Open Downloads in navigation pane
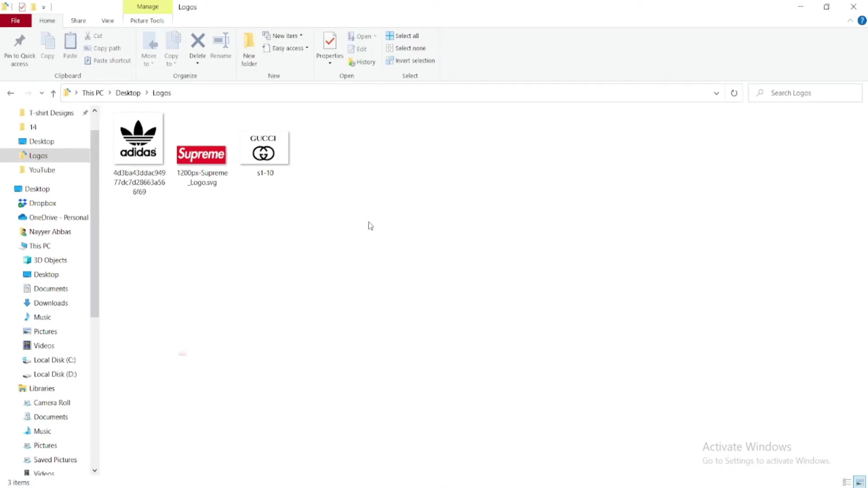 51,303
